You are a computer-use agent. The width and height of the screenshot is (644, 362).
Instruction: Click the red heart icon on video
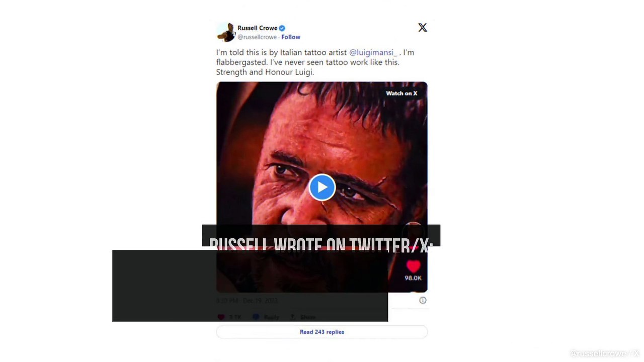pyautogui.click(x=413, y=266)
